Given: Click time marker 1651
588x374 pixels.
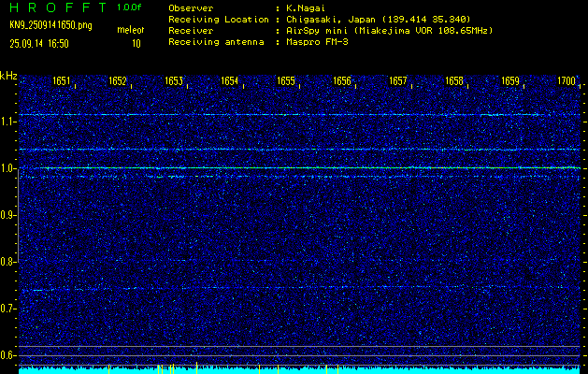Looking at the screenshot, I should tap(61, 80).
